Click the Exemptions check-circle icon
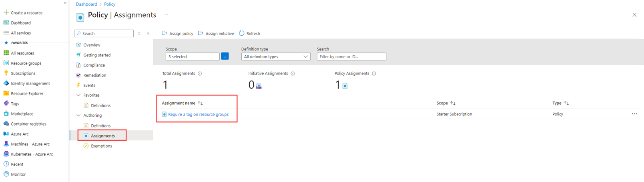644x182 pixels. coord(86,146)
